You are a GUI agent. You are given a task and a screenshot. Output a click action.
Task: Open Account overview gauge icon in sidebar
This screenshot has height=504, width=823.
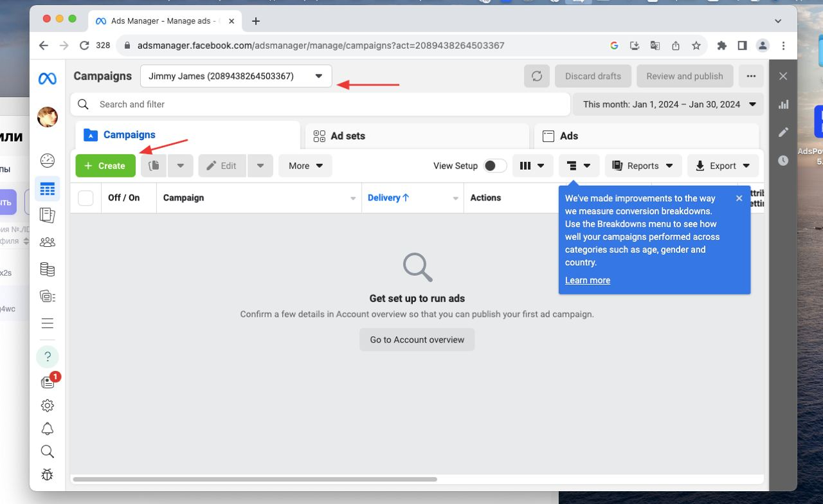click(47, 160)
